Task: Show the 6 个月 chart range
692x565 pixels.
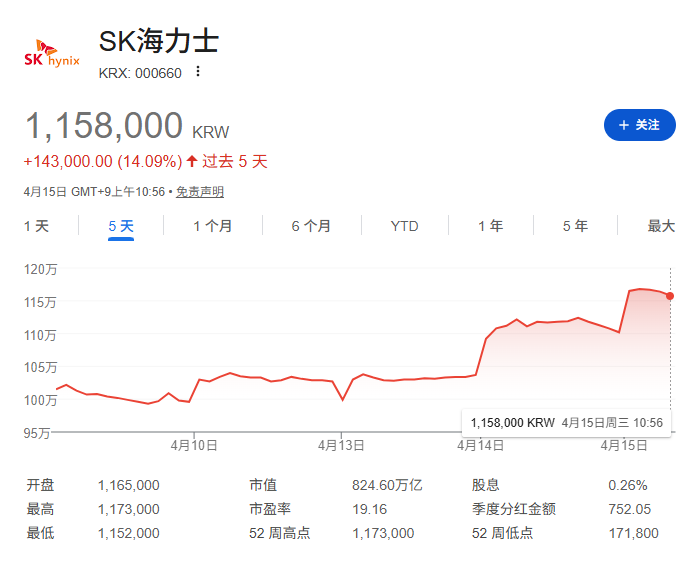Action: tap(311, 226)
